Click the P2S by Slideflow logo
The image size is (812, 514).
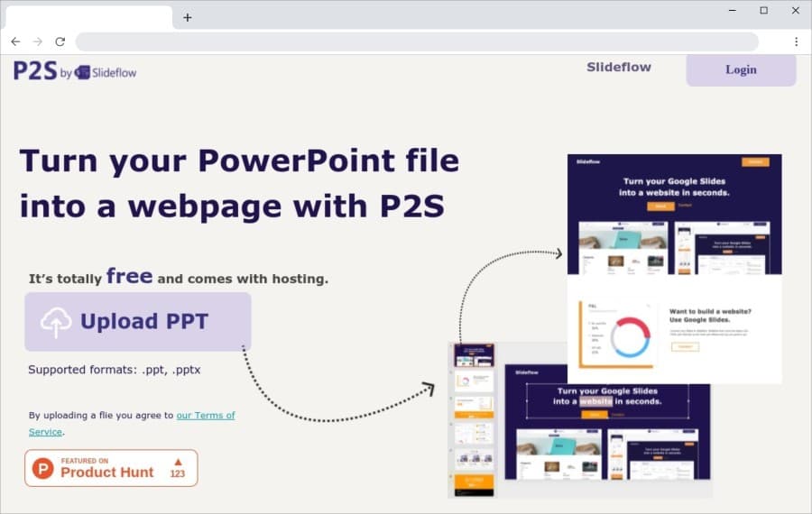(x=75, y=71)
